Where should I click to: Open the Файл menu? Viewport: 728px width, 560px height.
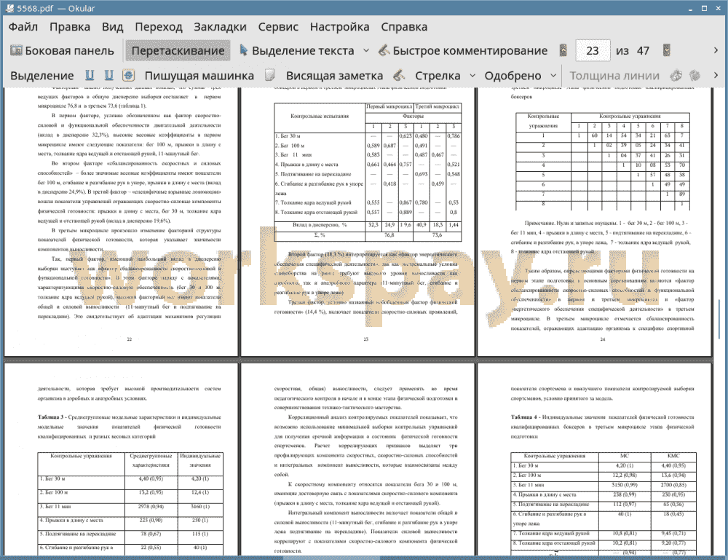point(23,27)
